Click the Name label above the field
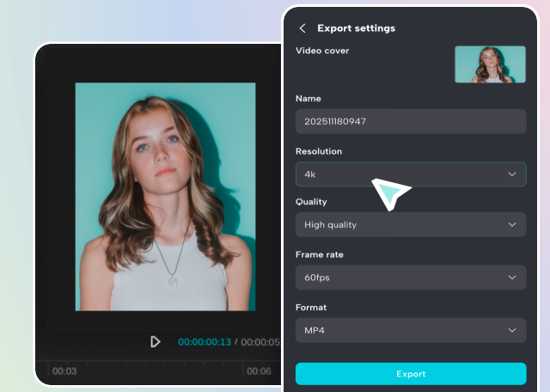The image size is (550, 392). point(308,99)
